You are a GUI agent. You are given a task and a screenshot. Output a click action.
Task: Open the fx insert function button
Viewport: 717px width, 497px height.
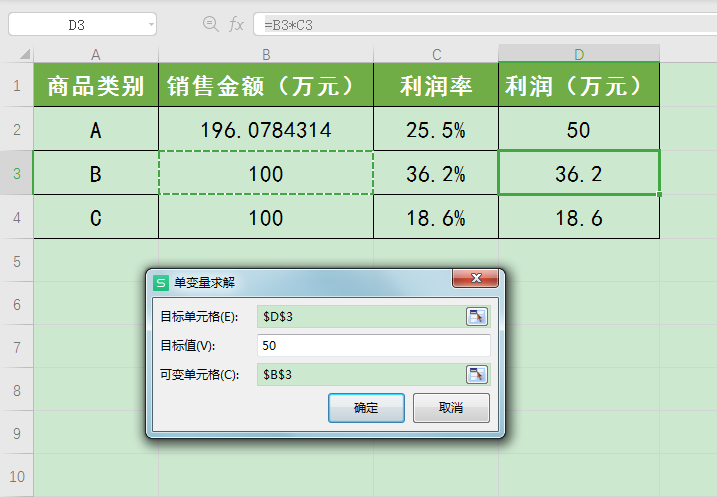pyautogui.click(x=236, y=24)
